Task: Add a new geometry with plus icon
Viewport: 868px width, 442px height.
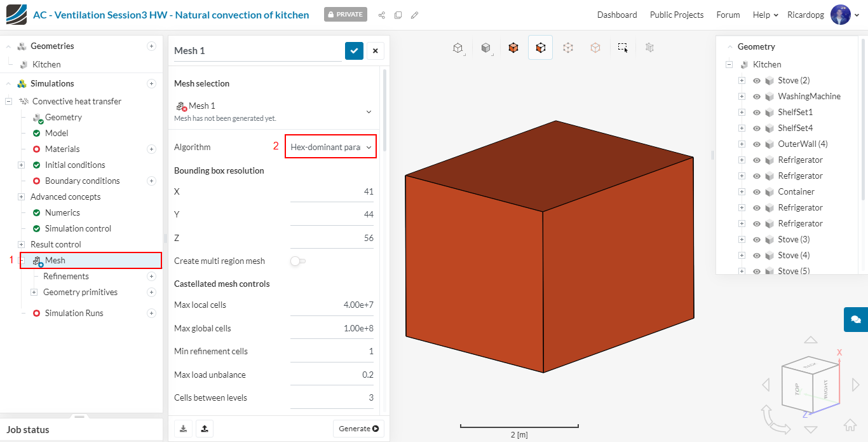Action: pos(151,46)
